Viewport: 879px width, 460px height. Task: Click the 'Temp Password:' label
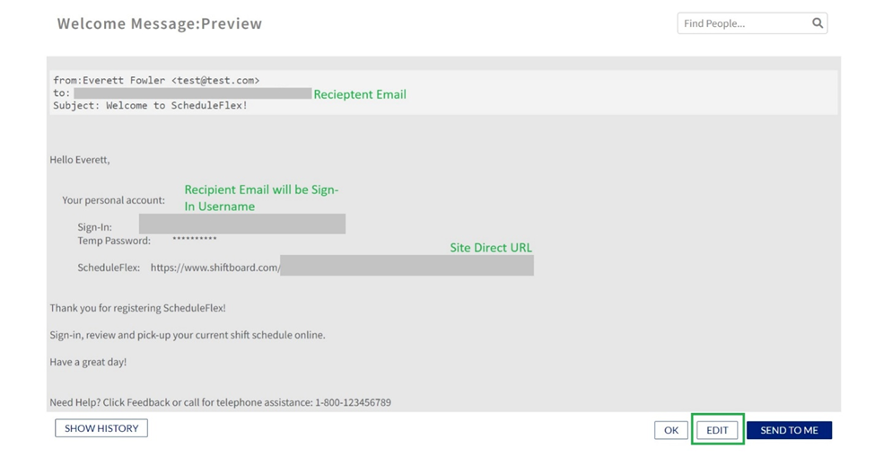(114, 240)
